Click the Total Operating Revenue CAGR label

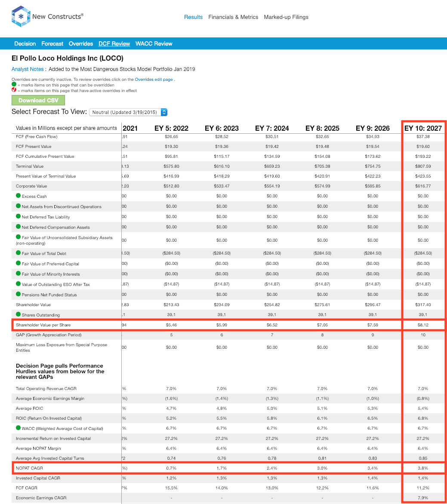pyautogui.click(x=46, y=389)
